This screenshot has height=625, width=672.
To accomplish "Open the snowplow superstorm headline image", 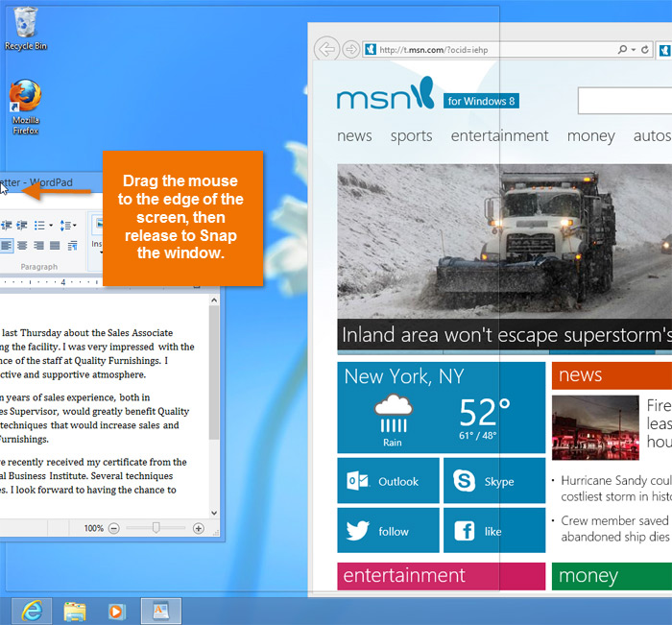I will [504, 241].
